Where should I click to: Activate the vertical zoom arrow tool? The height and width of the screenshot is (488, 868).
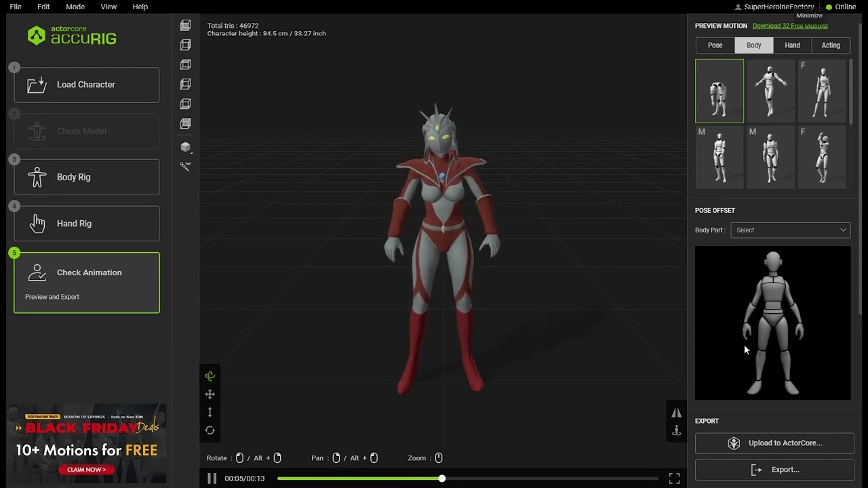click(210, 412)
